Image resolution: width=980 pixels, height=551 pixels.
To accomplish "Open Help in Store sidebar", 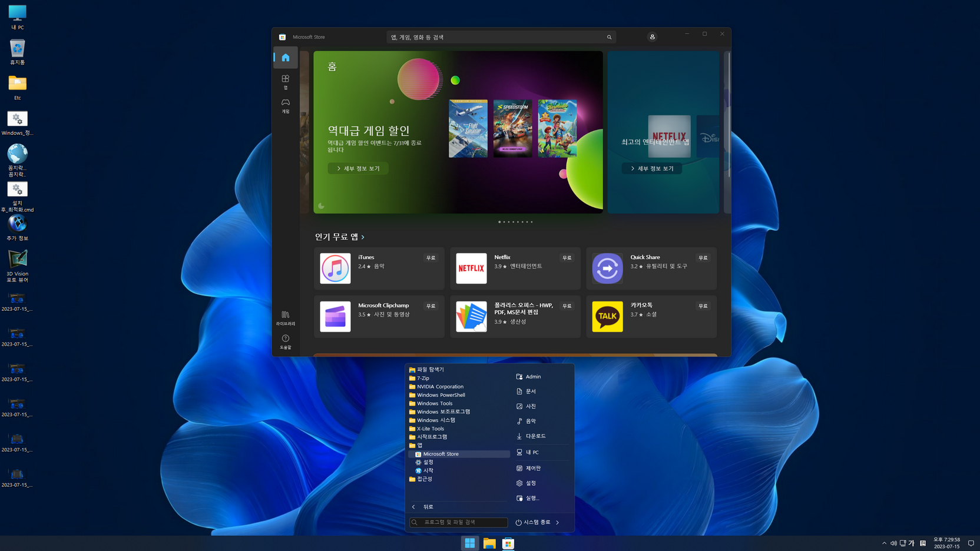I will coord(286,342).
